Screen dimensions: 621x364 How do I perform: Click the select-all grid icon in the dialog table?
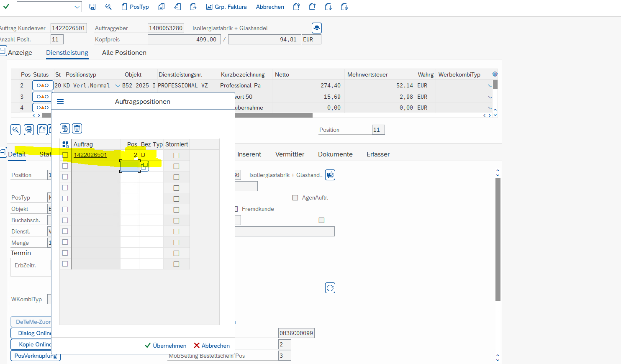tap(65, 144)
